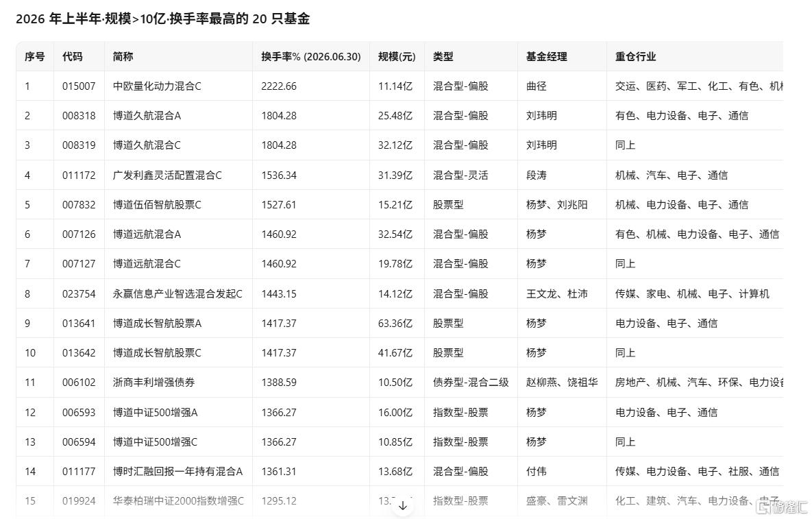This screenshot has height=519, width=812.
Task: Click the 重仓行业 column header
Action: coord(636,56)
